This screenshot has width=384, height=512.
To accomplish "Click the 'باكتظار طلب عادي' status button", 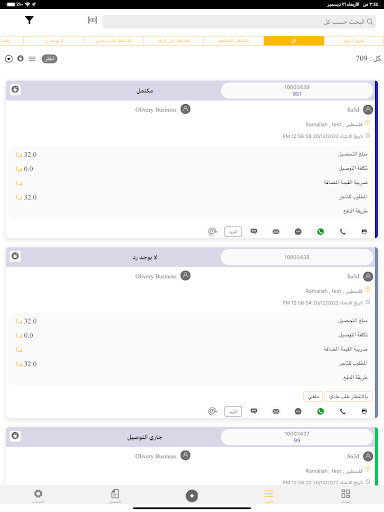I will 348,396.
